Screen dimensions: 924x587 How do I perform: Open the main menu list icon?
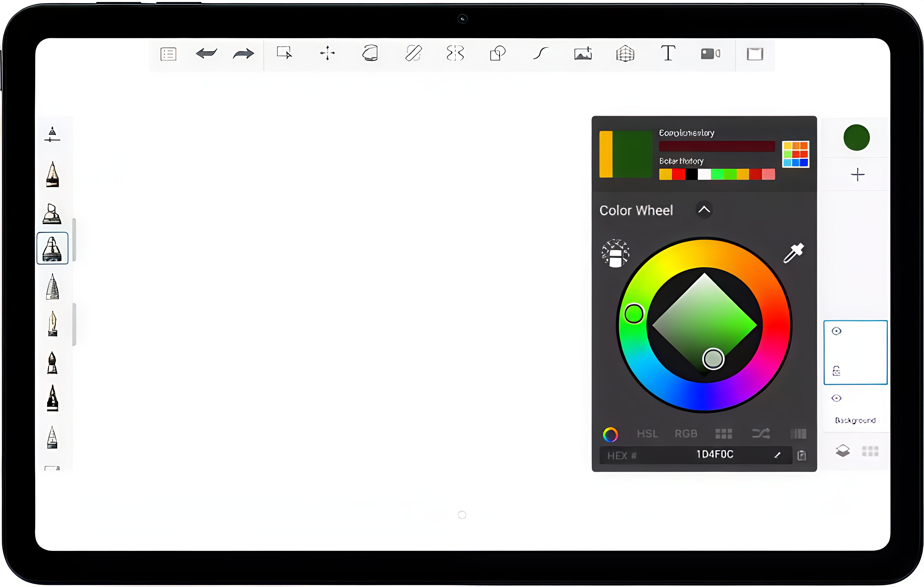point(168,54)
